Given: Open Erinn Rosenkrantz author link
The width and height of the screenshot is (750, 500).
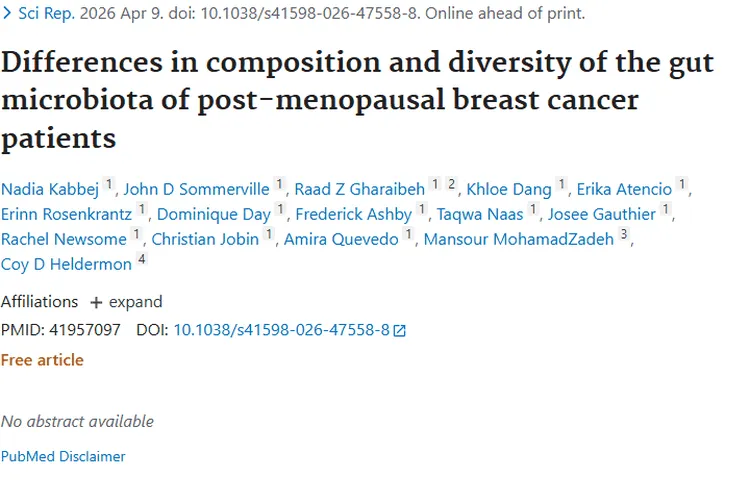Looking at the screenshot, I should [x=66, y=213].
